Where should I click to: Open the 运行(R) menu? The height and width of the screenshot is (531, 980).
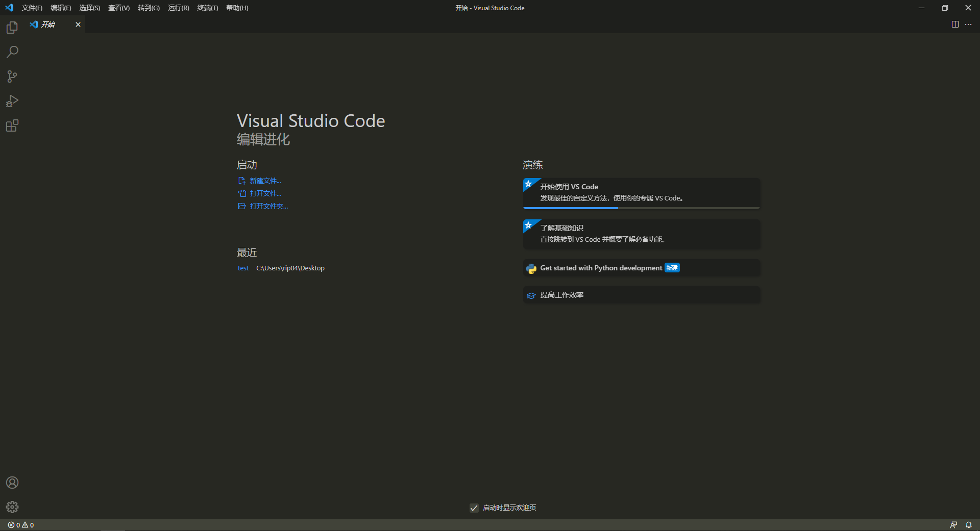pos(178,8)
